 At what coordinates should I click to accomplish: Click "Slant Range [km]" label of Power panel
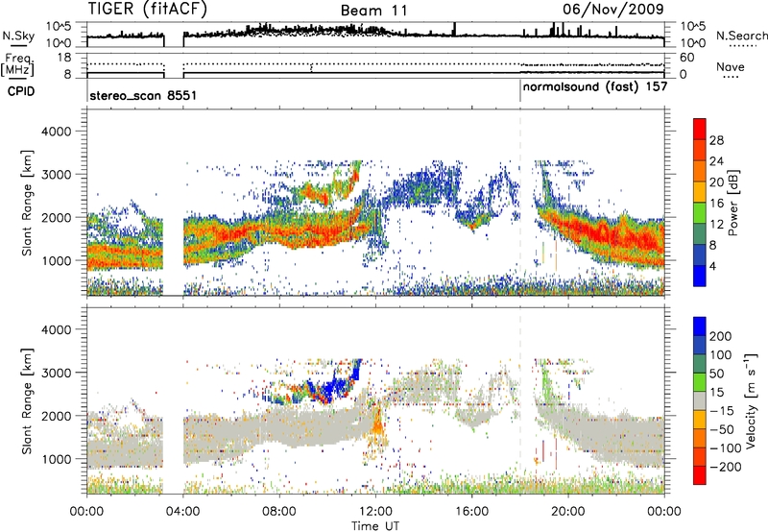point(27,203)
